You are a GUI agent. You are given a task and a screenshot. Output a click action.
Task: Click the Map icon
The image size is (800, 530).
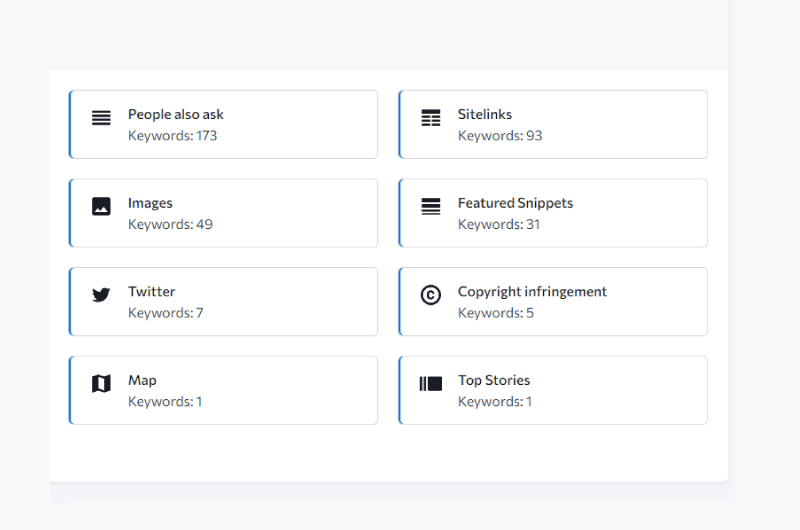101,384
